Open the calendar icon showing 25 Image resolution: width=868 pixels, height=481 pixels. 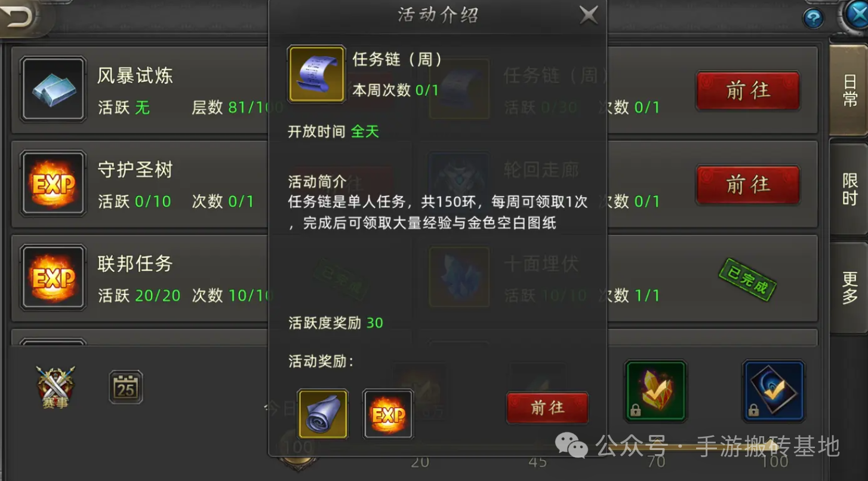[126, 387]
